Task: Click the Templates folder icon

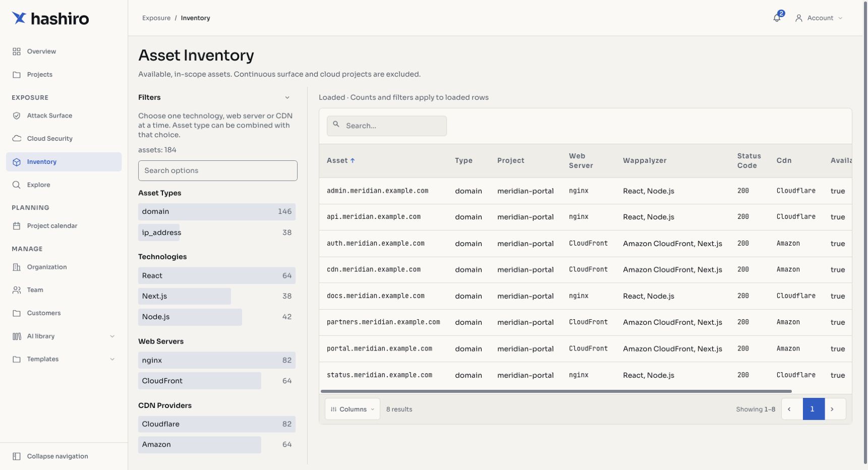Action: pyautogui.click(x=17, y=359)
